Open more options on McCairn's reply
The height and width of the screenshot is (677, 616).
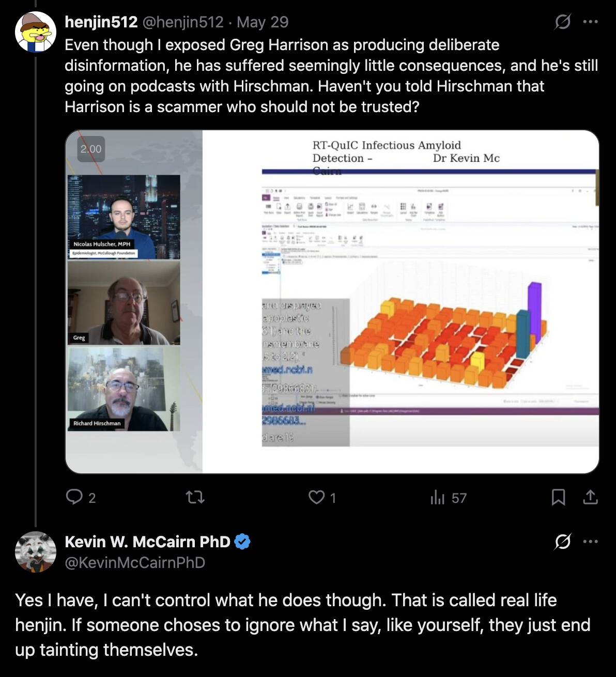590,542
